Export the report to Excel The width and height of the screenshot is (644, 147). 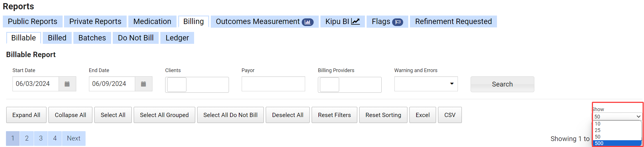pos(422,115)
